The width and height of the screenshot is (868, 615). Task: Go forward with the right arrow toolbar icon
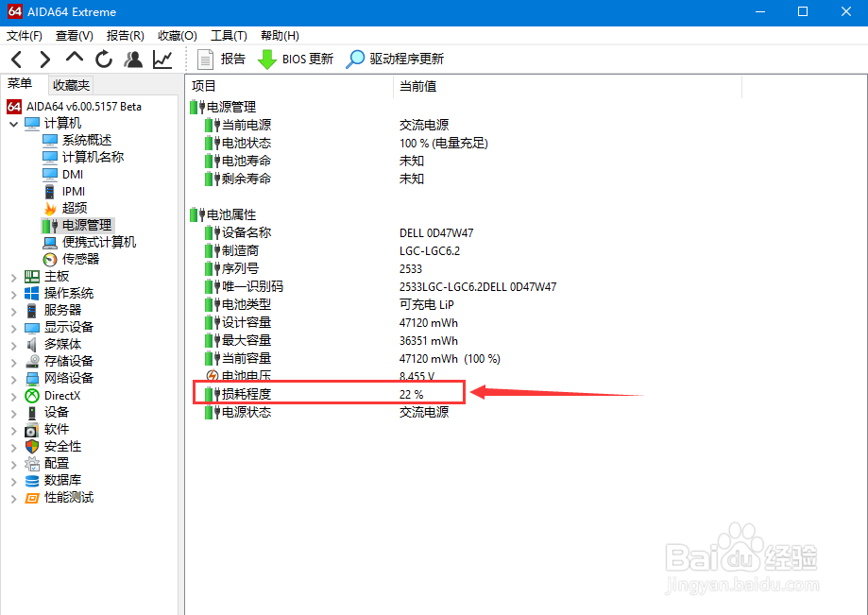pos(44,60)
